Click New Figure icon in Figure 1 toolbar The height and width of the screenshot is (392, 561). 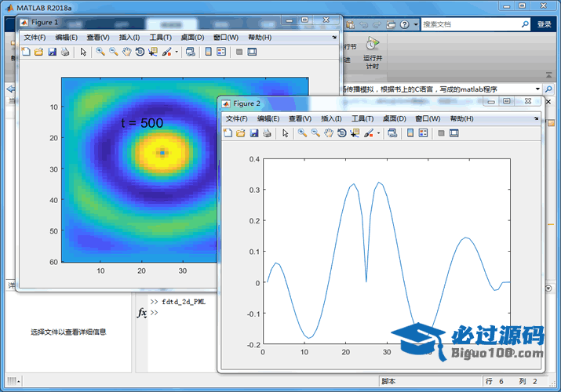(26, 52)
